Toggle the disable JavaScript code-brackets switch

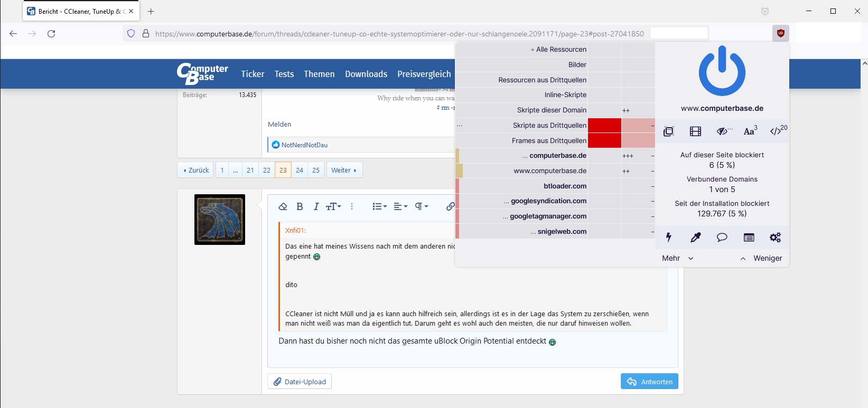778,131
